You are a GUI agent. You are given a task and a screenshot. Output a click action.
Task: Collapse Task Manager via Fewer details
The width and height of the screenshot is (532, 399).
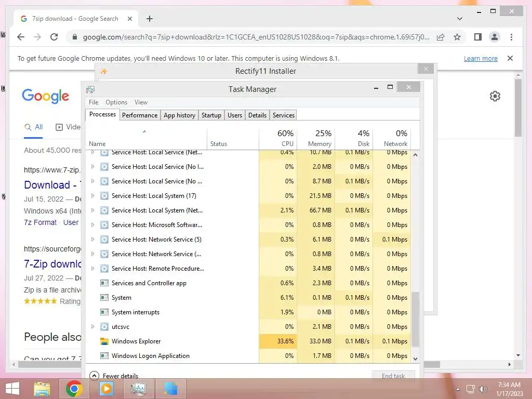pos(114,376)
